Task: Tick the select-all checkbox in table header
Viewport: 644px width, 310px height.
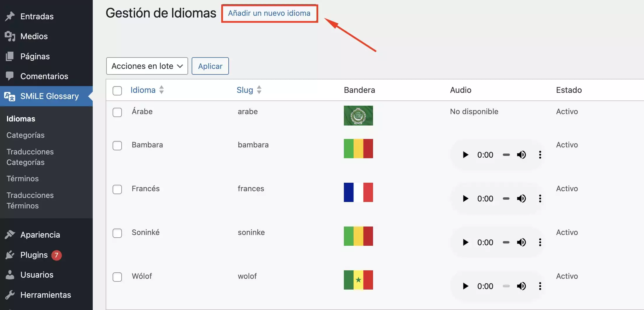Action: (x=117, y=90)
